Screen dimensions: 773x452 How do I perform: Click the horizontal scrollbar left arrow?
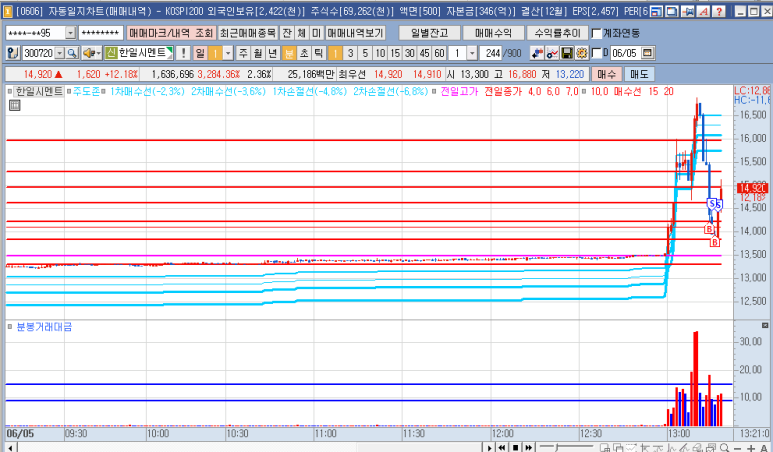pyautogui.click(x=10, y=448)
